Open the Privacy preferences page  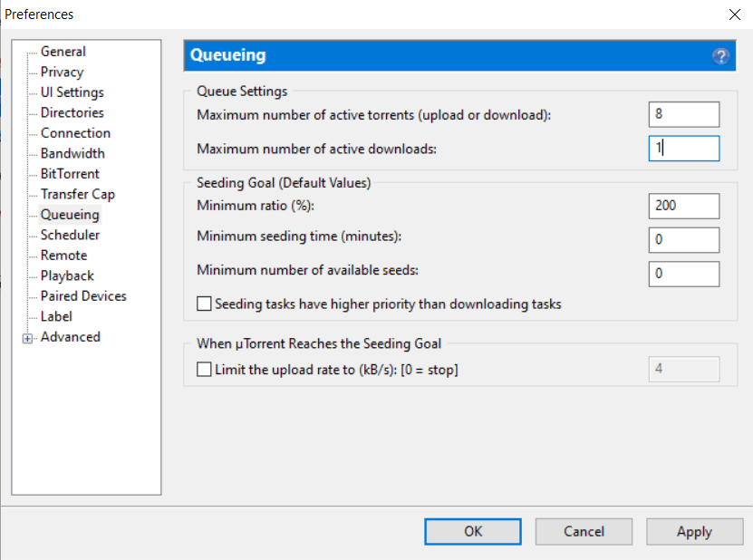point(62,72)
